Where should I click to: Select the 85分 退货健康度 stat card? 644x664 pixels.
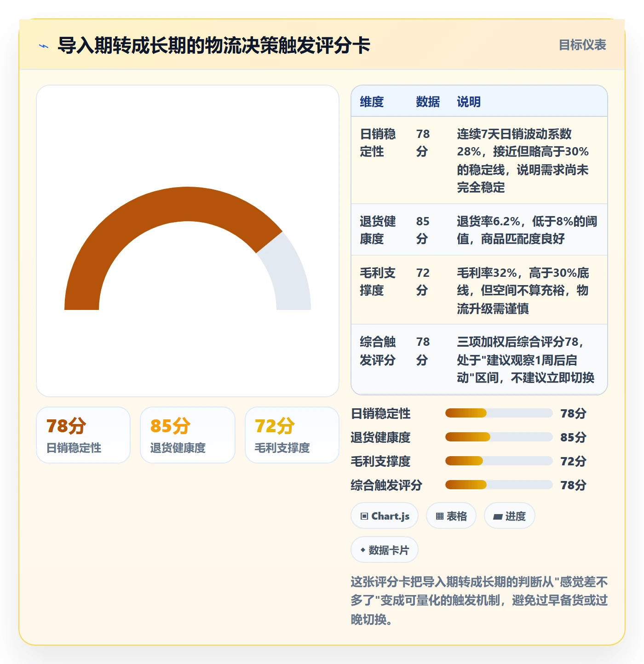(188, 435)
